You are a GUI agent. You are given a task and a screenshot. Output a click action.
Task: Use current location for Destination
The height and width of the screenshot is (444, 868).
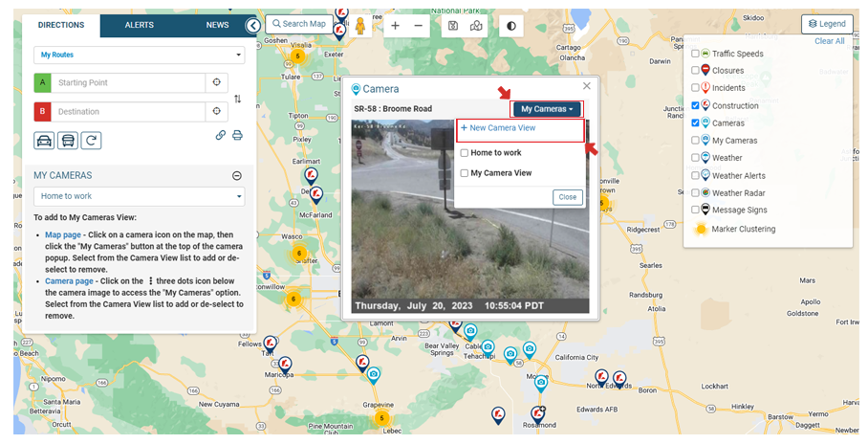coord(216,111)
